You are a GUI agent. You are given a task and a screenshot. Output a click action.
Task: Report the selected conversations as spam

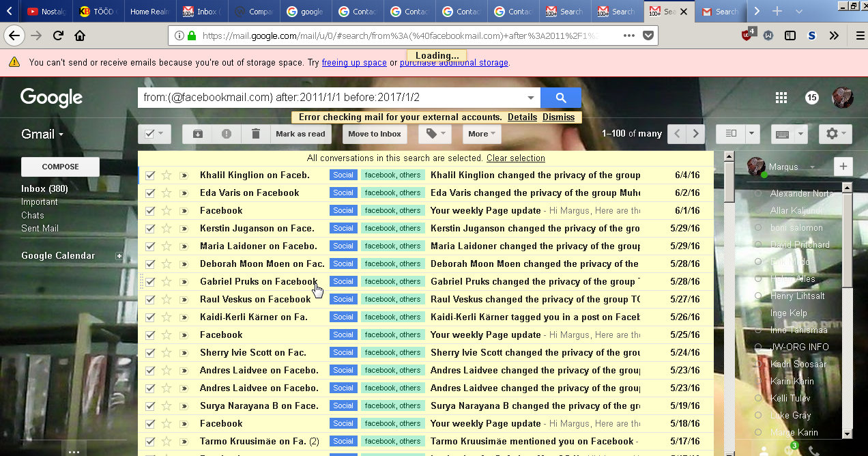(227, 134)
